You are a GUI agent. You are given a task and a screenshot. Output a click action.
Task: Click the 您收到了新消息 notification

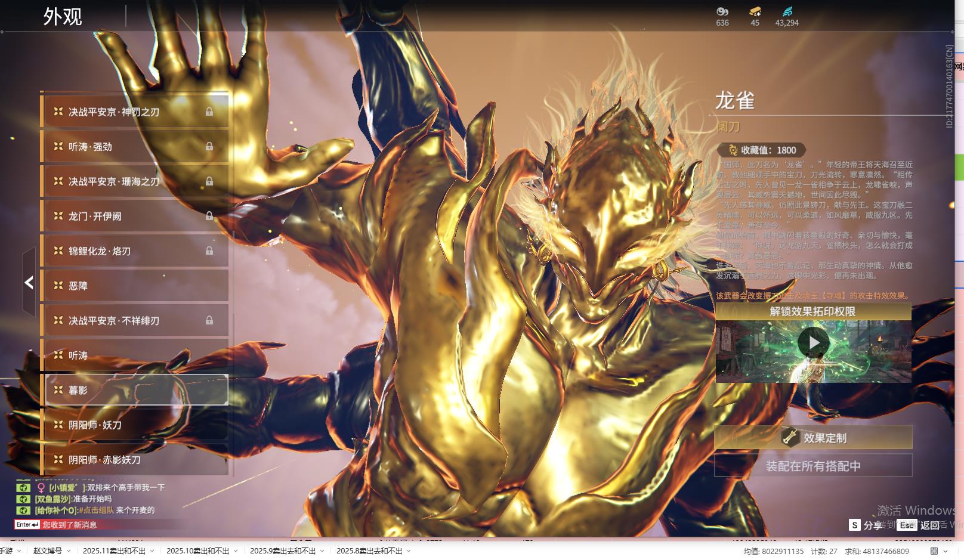[70, 525]
